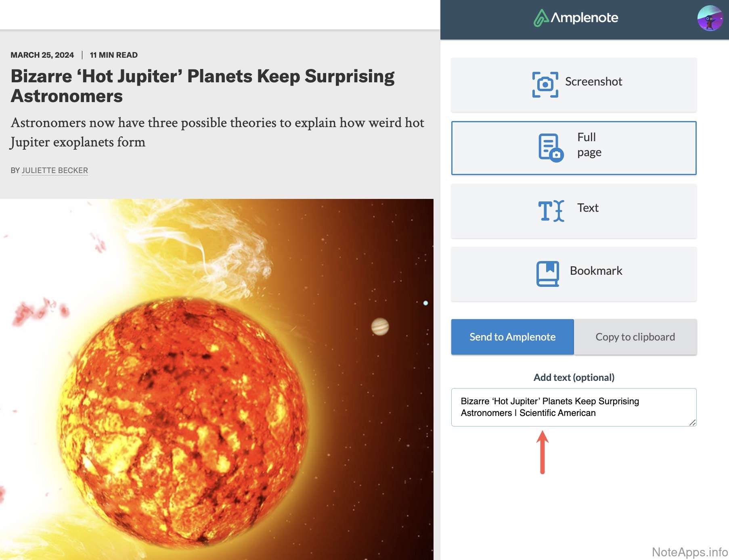Click the Screenshot camera icon

coord(545,85)
